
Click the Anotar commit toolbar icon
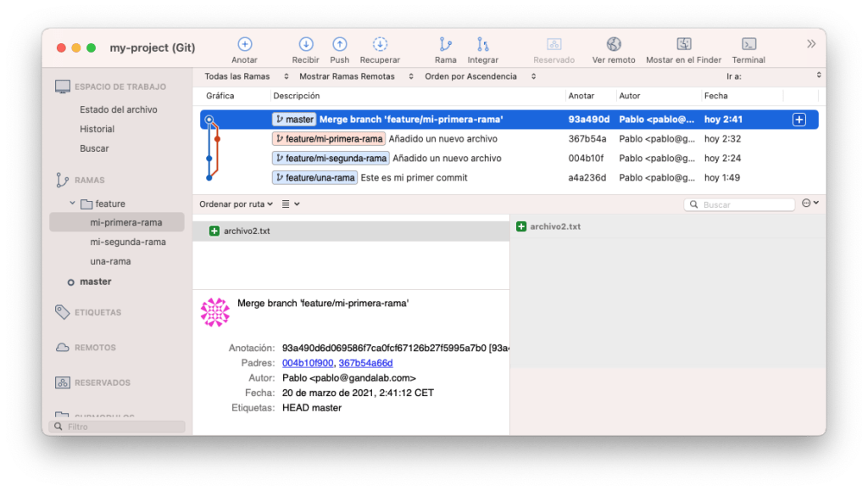(245, 44)
